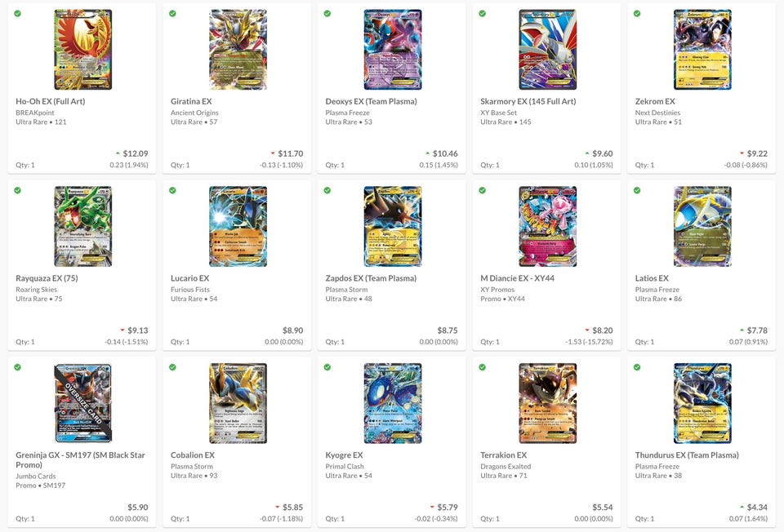Screen dimensions: 784x532
Task: Open the Skarmory EX card image
Action: [547, 50]
